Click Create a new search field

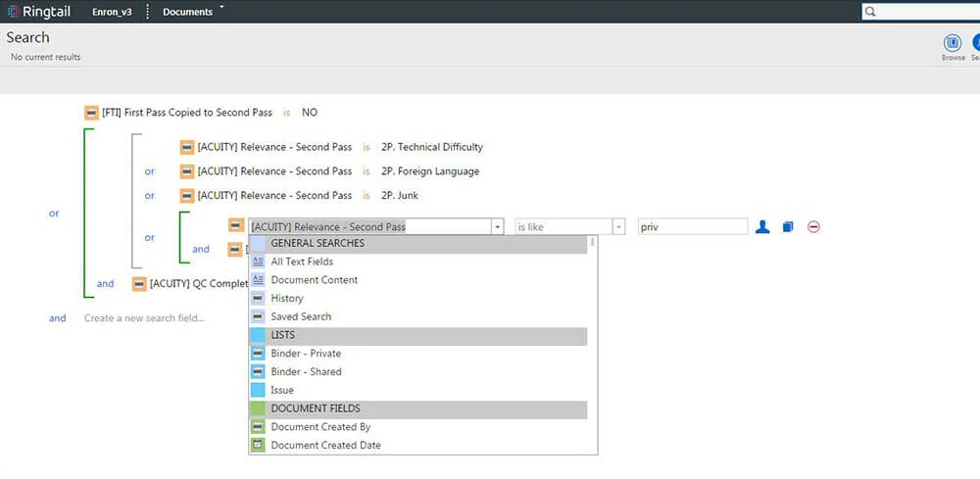(144, 318)
